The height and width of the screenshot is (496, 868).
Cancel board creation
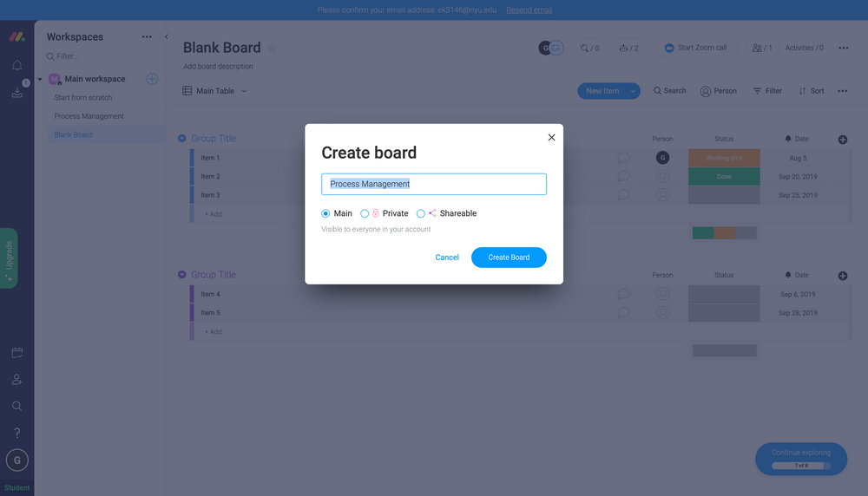447,258
